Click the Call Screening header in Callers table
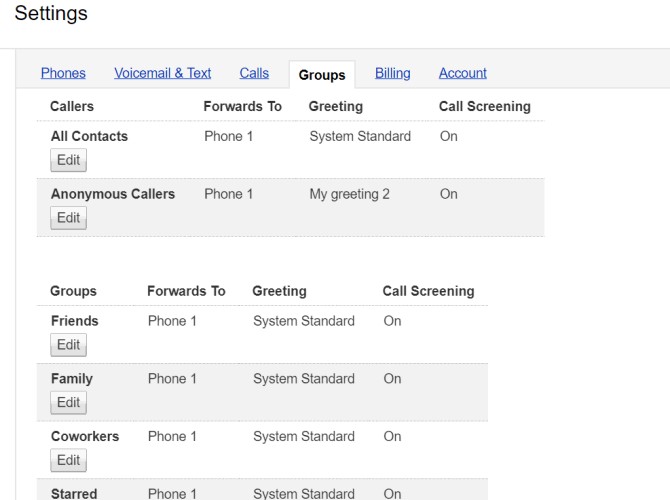 click(485, 106)
